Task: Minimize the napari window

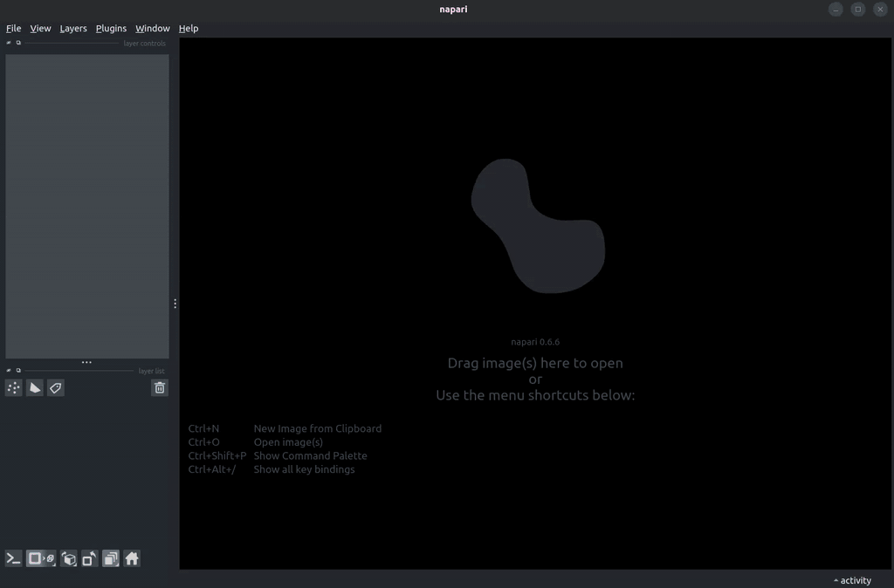Action: click(836, 9)
